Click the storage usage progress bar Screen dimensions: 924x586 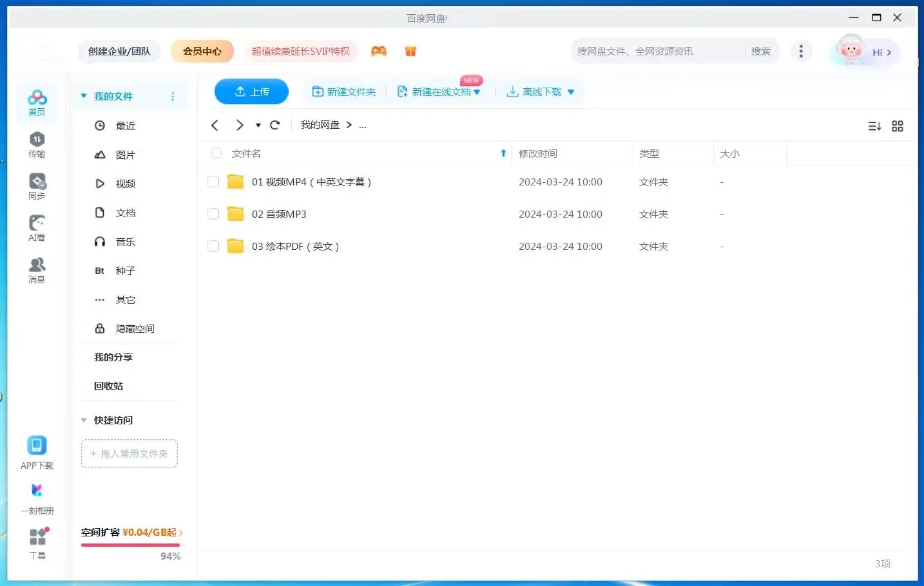(130, 545)
